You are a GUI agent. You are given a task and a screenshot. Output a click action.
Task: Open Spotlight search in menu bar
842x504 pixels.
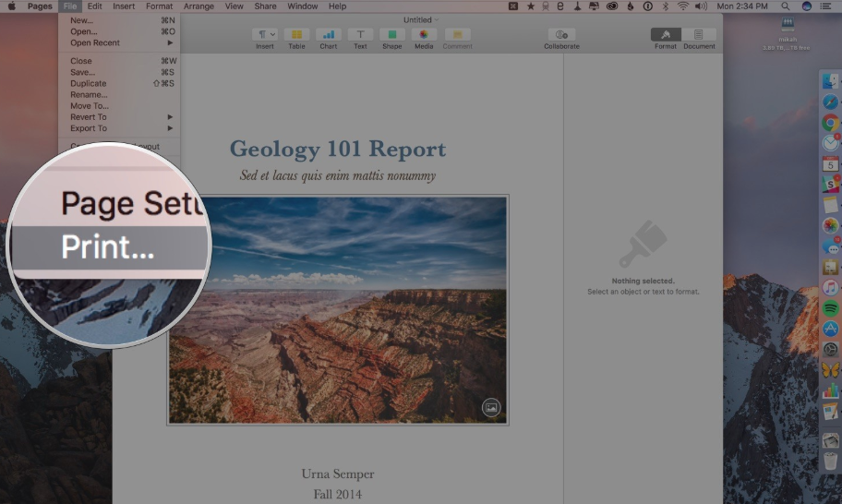pyautogui.click(x=785, y=6)
